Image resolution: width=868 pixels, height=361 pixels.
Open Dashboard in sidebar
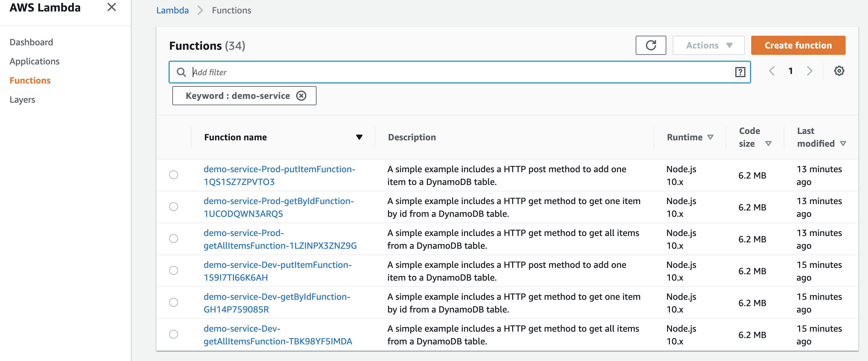point(31,42)
